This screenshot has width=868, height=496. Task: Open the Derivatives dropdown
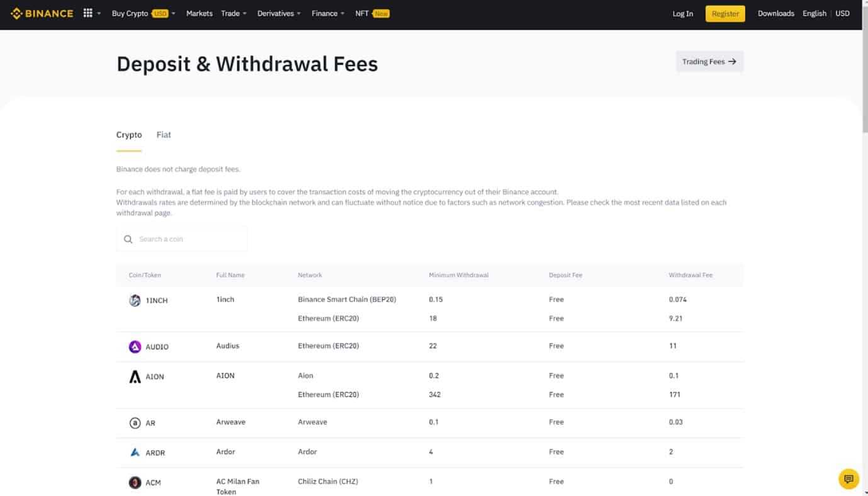pos(277,13)
